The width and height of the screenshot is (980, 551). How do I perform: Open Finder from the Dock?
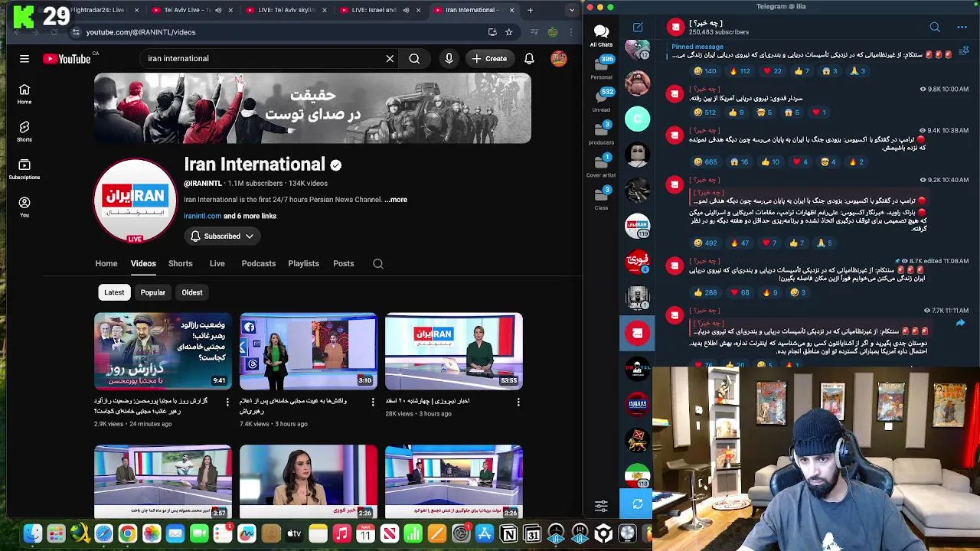32,533
